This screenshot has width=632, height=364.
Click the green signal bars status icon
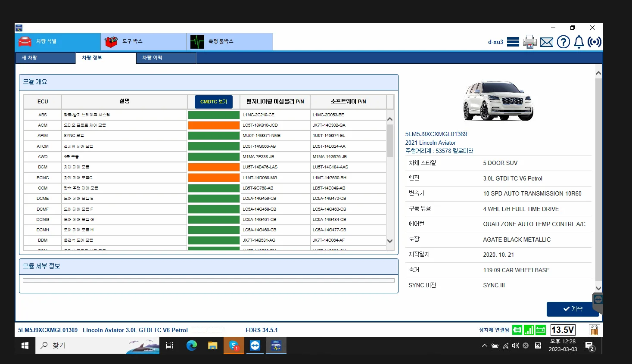tap(529, 330)
